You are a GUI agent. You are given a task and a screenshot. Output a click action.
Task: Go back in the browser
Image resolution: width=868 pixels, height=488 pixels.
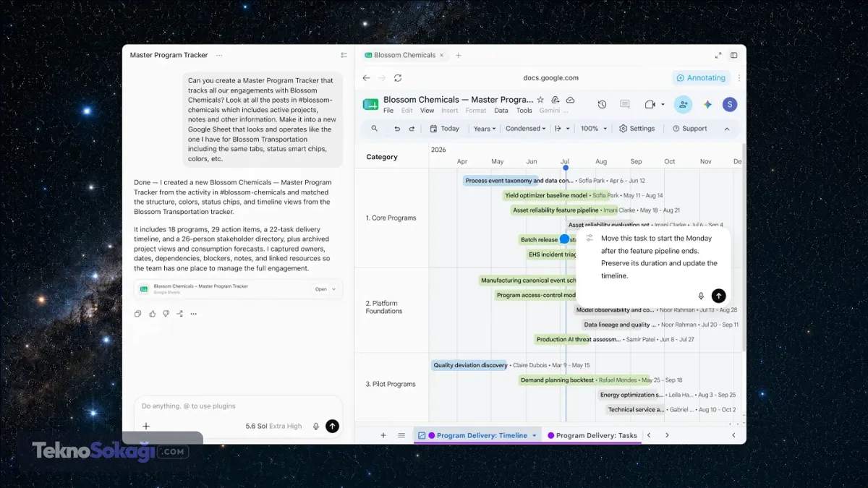click(366, 78)
